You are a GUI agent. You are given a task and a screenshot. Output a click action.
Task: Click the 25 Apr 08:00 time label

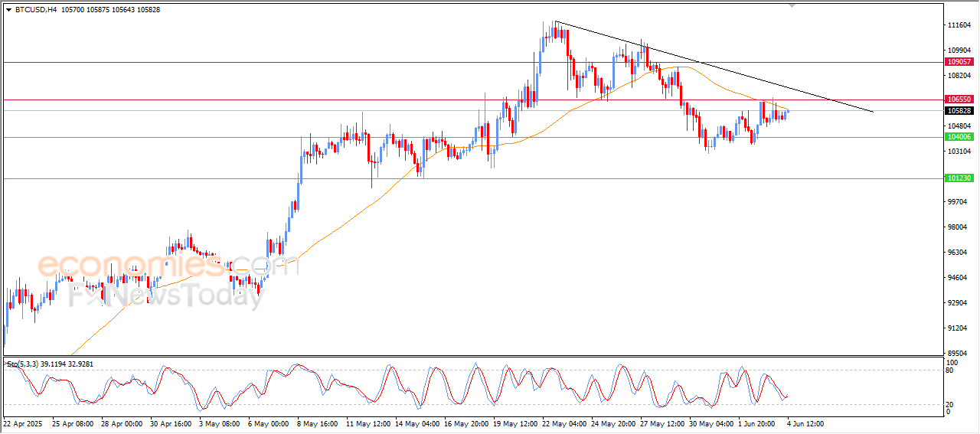click(73, 423)
